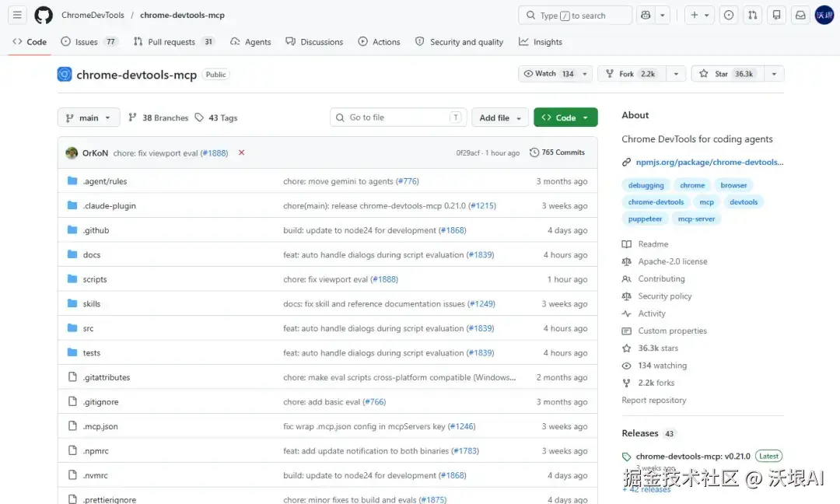Viewport: 840px width, 504px height.
Task: Open the .mcp.json file
Action: pyautogui.click(x=100, y=426)
